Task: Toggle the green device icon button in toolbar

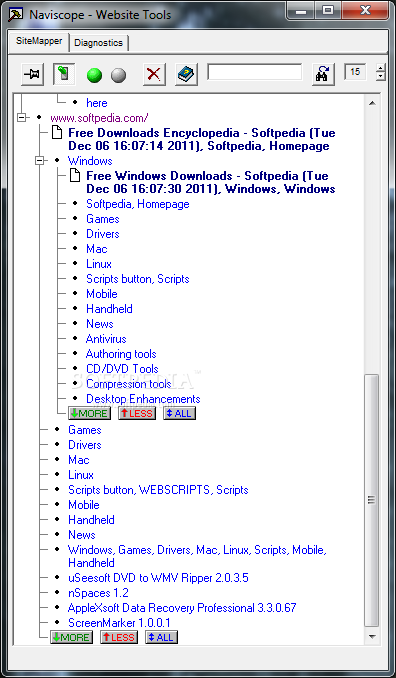Action: click(x=64, y=74)
